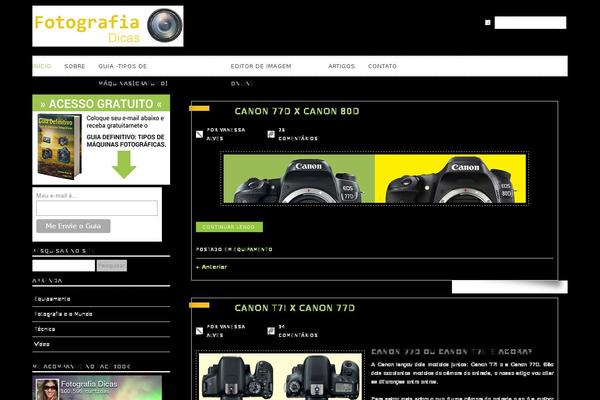Open the Vídeo category link
This screenshot has width=600, height=400.
coord(42,344)
